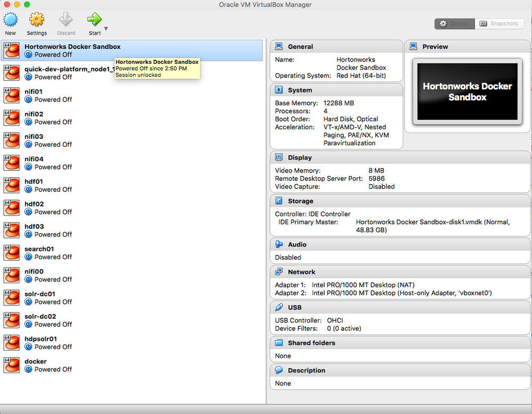Click the System panel icon
This screenshot has height=414, width=532.
(x=278, y=89)
